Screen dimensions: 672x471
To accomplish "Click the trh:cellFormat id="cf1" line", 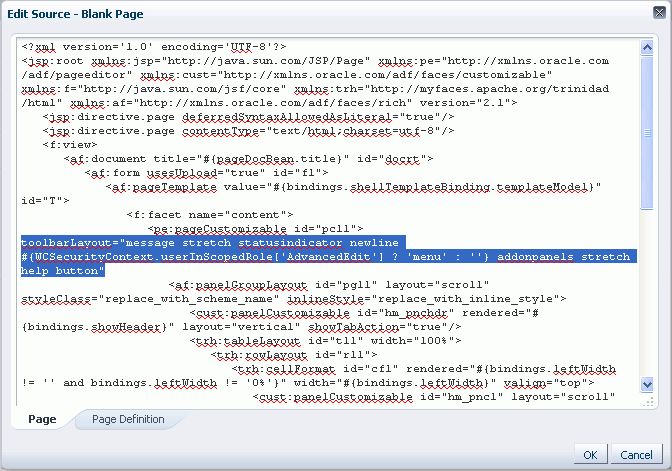I will (x=424, y=369).
